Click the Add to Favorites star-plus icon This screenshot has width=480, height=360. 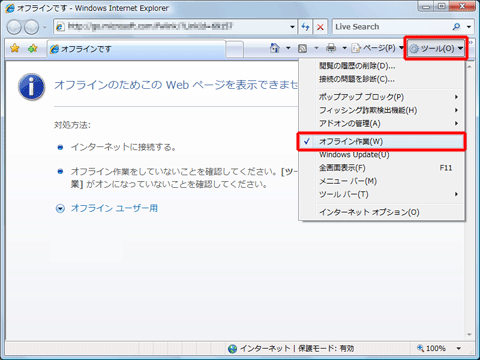pos(33,49)
